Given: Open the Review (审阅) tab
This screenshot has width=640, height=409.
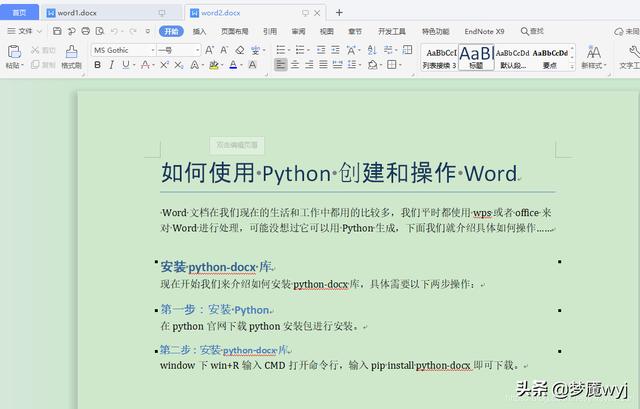Looking at the screenshot, I should 298,31.
